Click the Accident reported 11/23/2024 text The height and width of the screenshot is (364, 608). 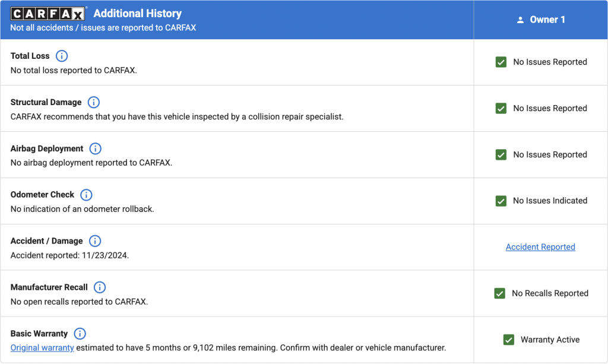[x=69, y=255]
